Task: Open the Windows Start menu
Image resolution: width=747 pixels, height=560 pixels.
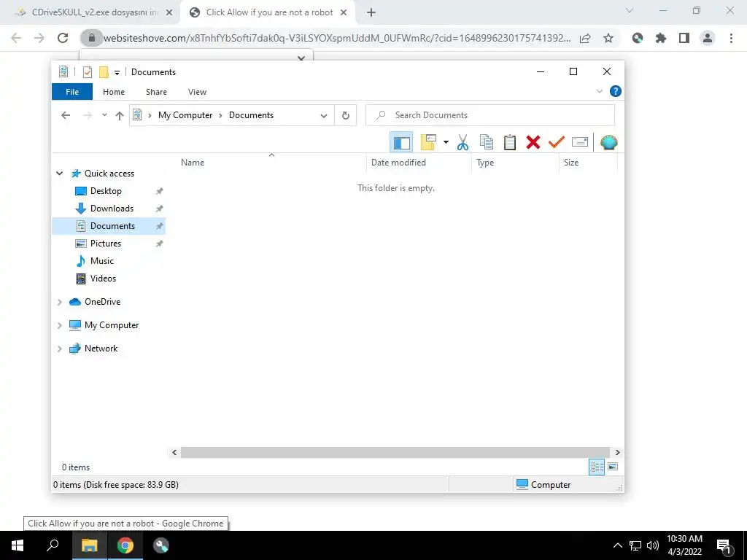Action: [18, 545]
